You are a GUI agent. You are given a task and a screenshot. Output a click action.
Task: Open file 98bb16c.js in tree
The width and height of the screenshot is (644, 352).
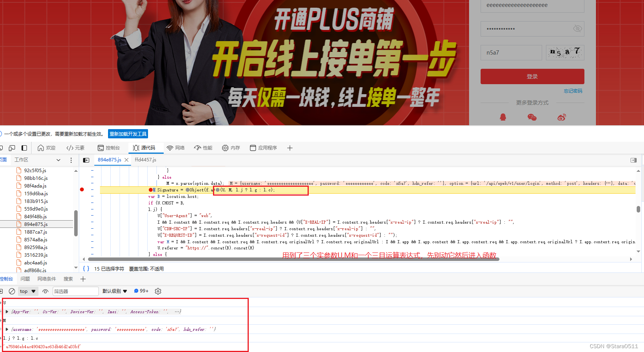tap(36, 178)
